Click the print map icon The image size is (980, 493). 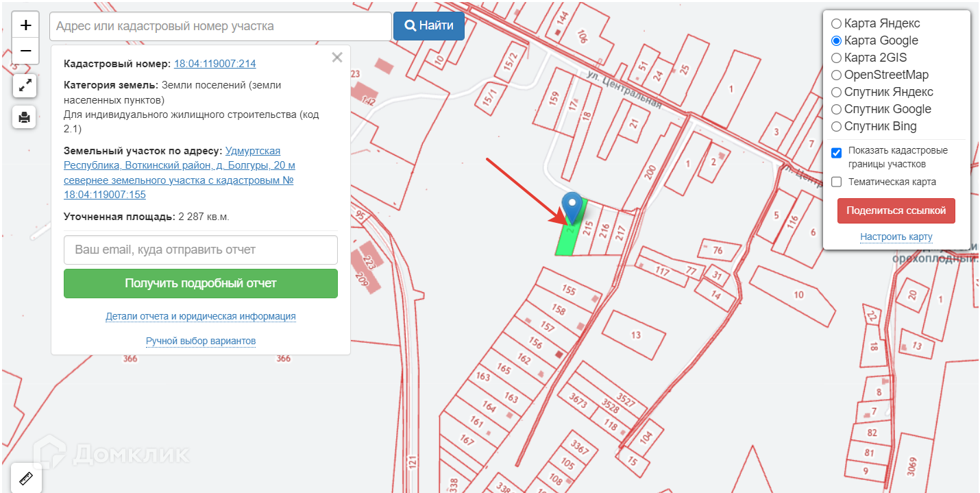click(x=25, y=117)
